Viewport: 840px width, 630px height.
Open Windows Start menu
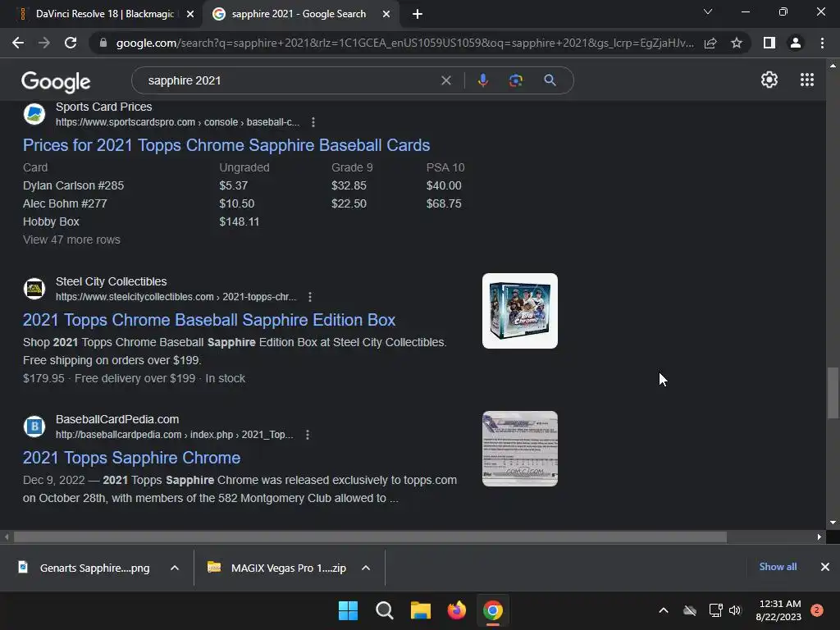pos(348,610)
